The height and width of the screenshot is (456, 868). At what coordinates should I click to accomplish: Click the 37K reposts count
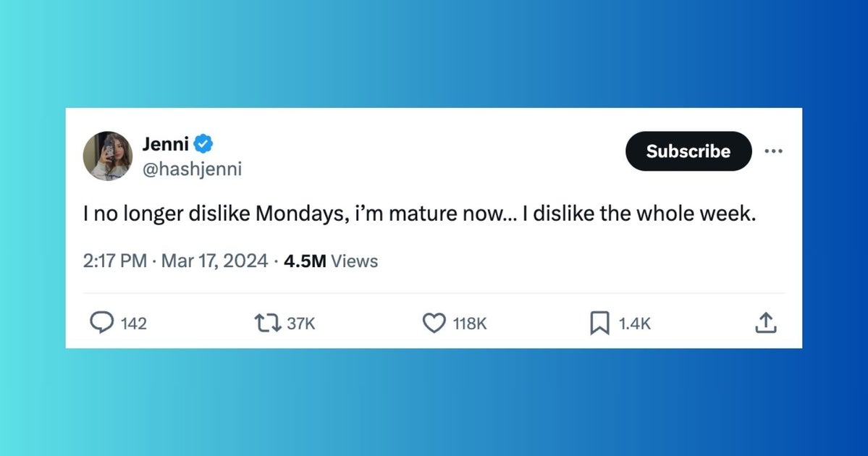click(301, 324)
